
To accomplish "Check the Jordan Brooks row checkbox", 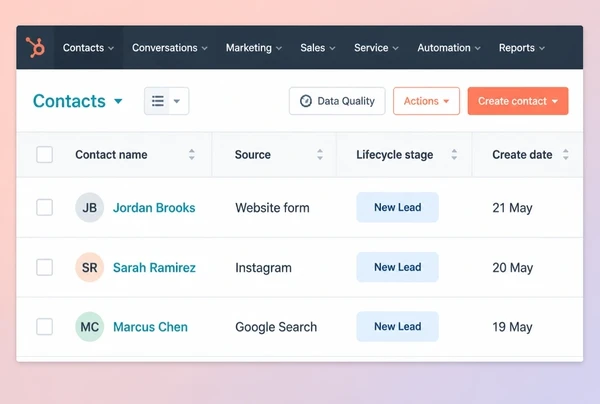I will [x=44, y=207].
